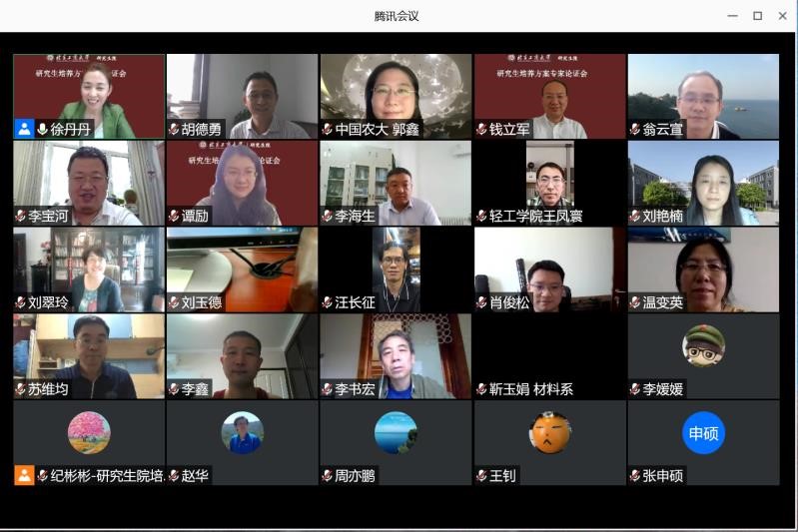Click the blue 申硕 avatar circle
The image size is (798, 532).
pyautogui.click(x=703, y=433)
